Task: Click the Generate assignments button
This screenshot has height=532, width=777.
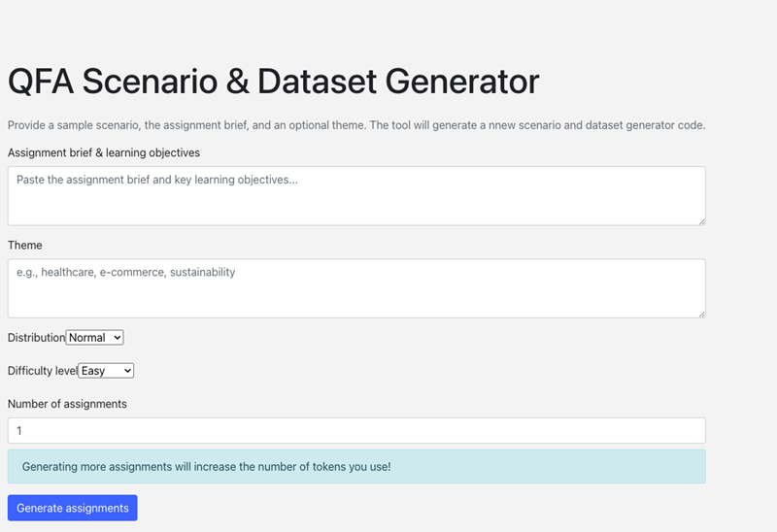Action: click(x=72, y=508)
